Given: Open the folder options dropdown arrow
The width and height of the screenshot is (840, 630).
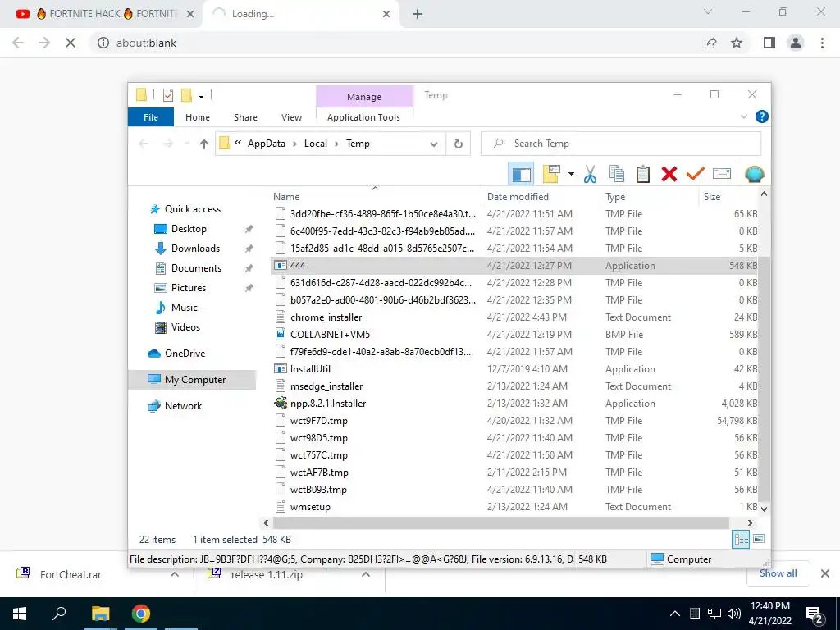Looking at the screenshot, I should tap(571, 174).
